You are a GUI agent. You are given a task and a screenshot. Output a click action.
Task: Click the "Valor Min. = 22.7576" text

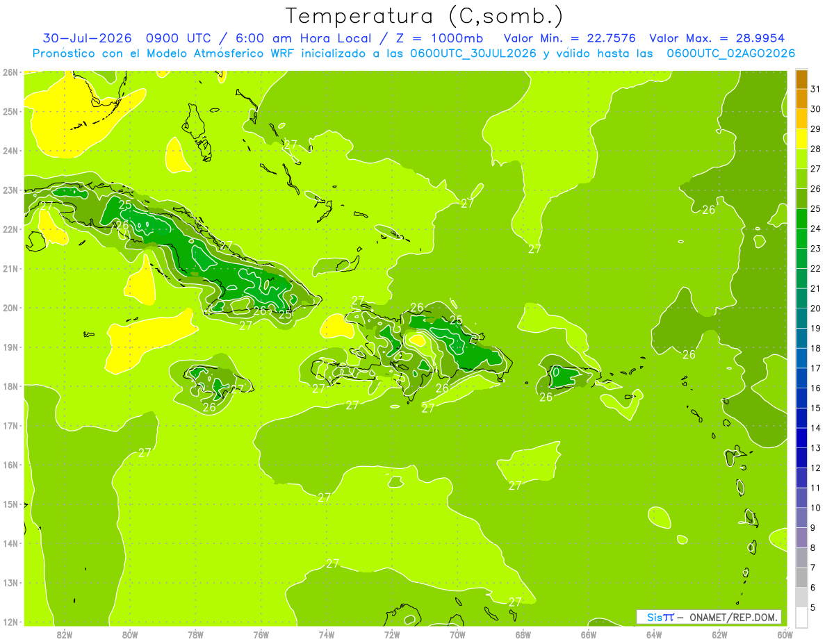[569, 38]
